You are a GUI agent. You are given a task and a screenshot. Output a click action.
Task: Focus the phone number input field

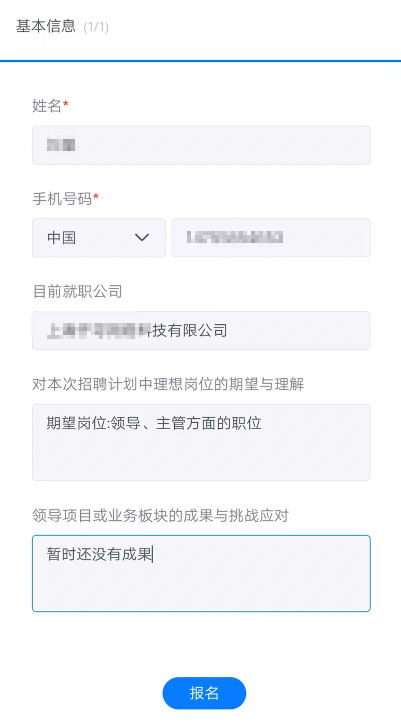point(271,238)
